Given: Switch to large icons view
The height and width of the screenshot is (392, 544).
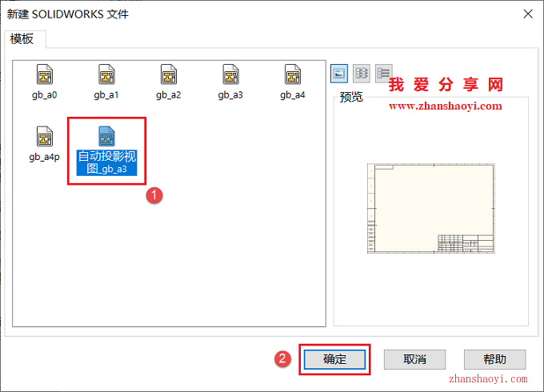Looking at the screenshot, I should pyautogui.click(x=339, y=73).
